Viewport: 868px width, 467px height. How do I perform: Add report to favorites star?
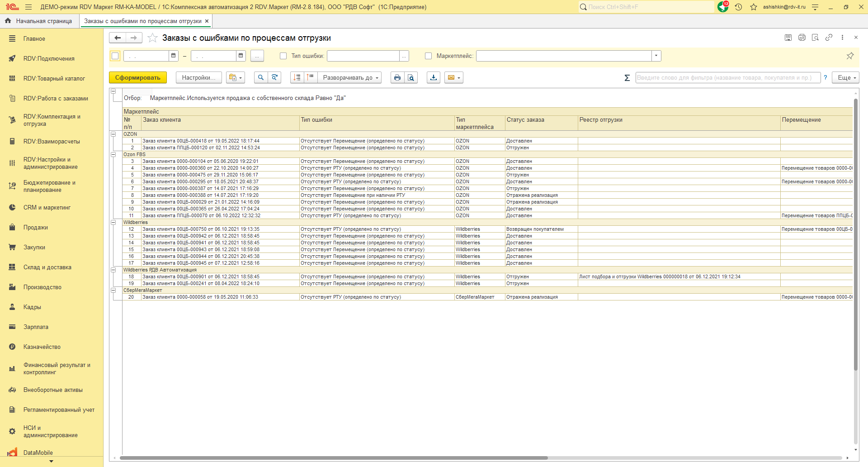(x=153, y=38)
